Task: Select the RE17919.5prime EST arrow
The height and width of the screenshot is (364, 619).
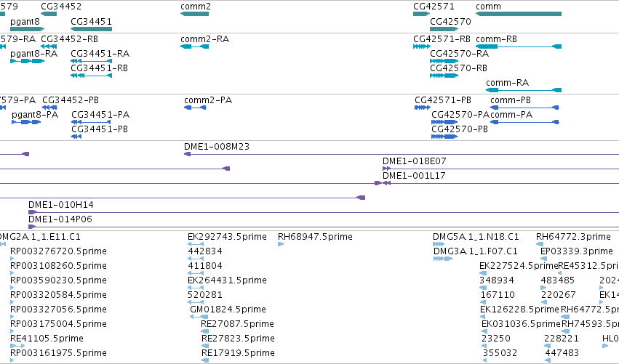Action: [205, 361]
